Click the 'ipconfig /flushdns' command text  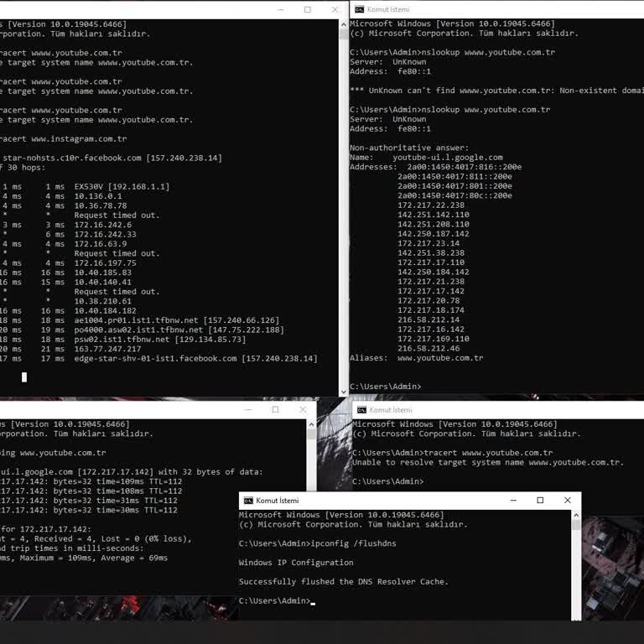(353, 543)
